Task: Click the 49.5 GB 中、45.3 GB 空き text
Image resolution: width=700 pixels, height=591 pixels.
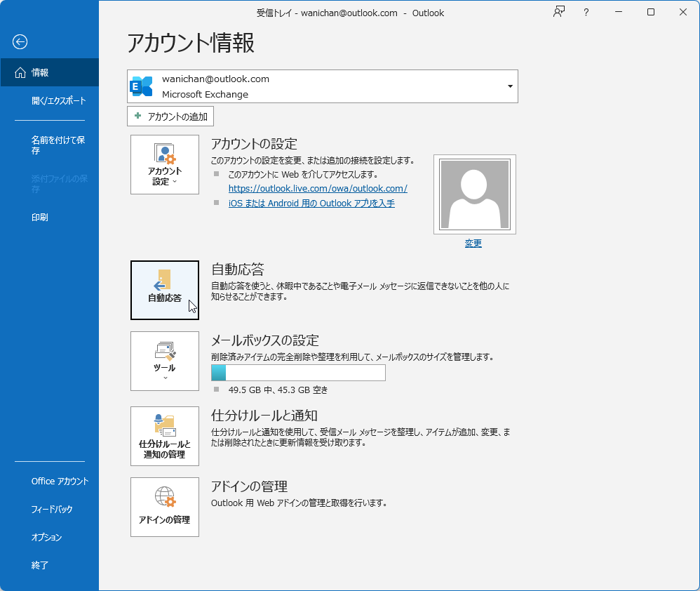Action: click(278, 390)
